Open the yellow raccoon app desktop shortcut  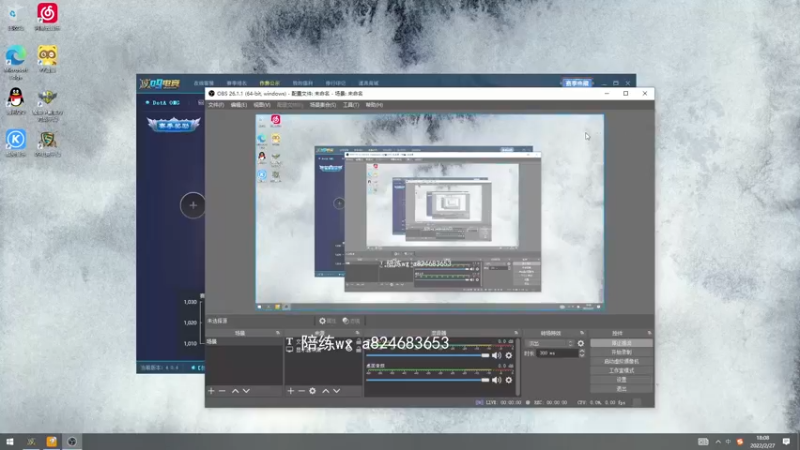point(47,59)
